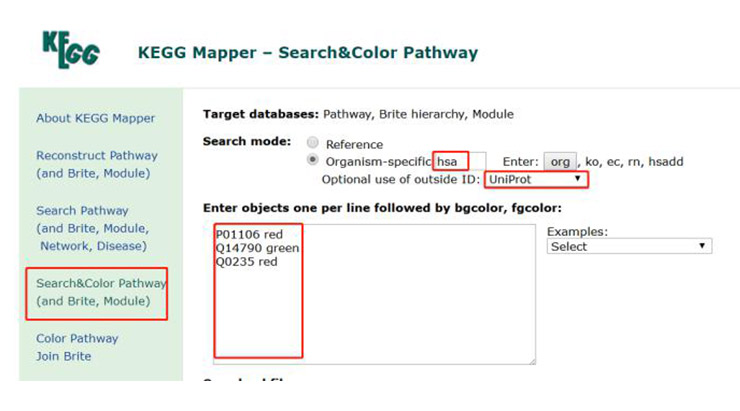Viewport: 740px width, 411px height.
Task: Click the hsa organism code field
Action: pos(459,161)
